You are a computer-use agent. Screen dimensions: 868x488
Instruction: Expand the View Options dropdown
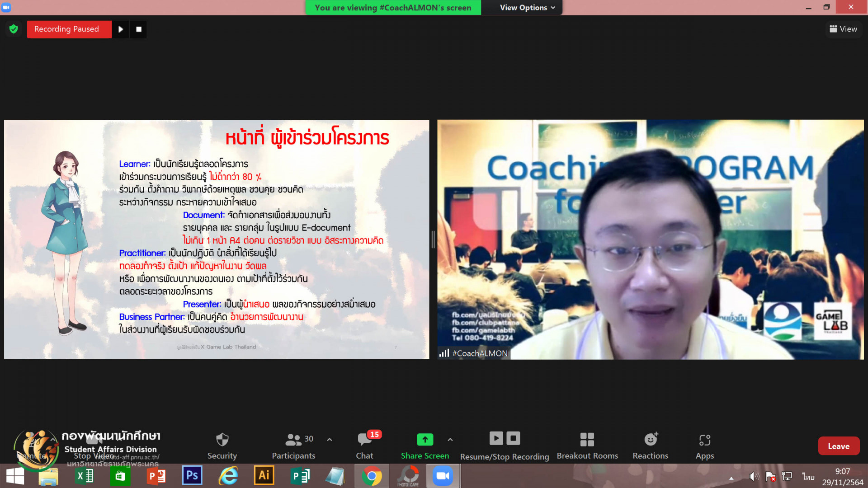pos(527,8)
